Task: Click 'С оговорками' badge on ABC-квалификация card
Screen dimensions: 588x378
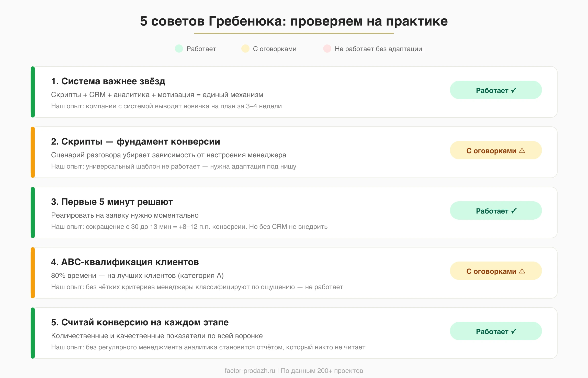Action: [495, 271]
